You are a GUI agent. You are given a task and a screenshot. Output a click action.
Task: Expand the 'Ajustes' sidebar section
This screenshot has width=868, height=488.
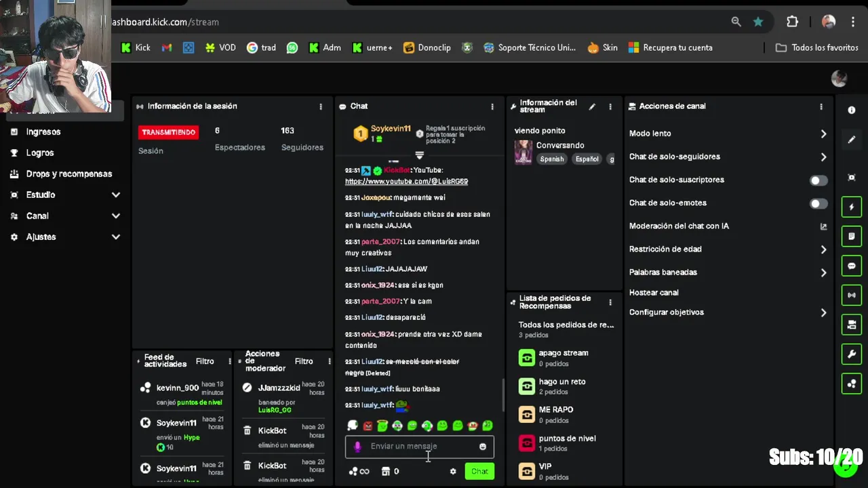coord(115,237)
